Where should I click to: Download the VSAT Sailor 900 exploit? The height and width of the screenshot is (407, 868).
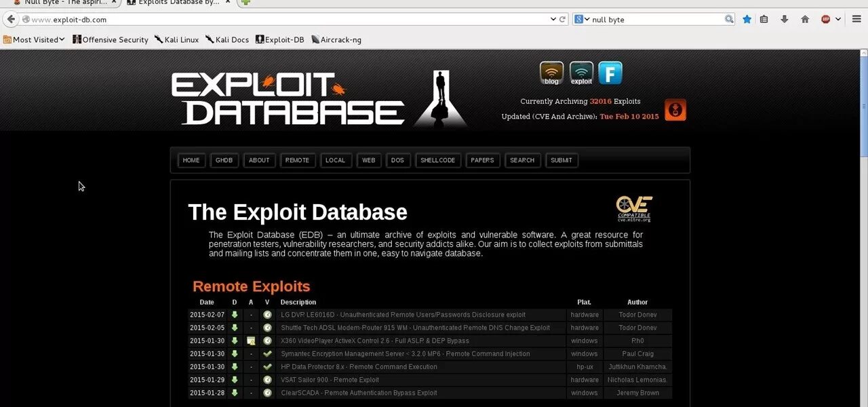235,380
